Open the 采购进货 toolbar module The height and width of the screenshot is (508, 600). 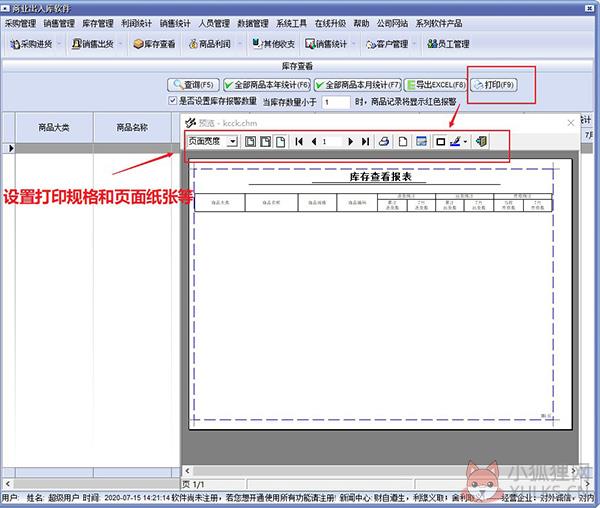[x=31, y=44]
